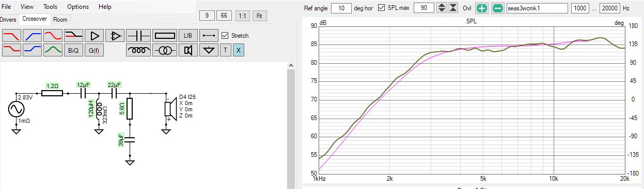Click the Ref angle input field
The image size is (644, 189).
[341, 8]
